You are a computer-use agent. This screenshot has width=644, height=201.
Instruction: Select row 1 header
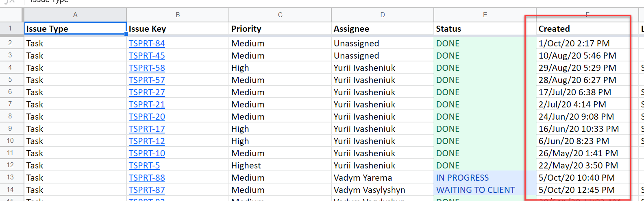coord(10,28)
